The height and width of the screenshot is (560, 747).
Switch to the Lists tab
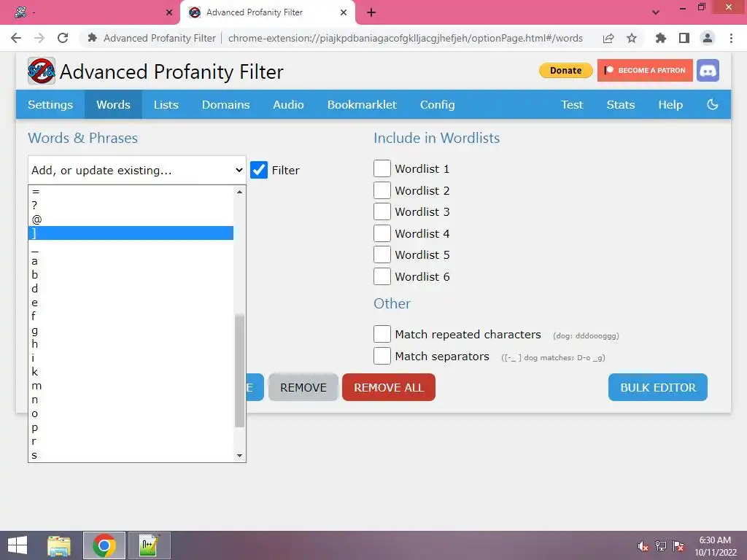(x=166, y=104)
